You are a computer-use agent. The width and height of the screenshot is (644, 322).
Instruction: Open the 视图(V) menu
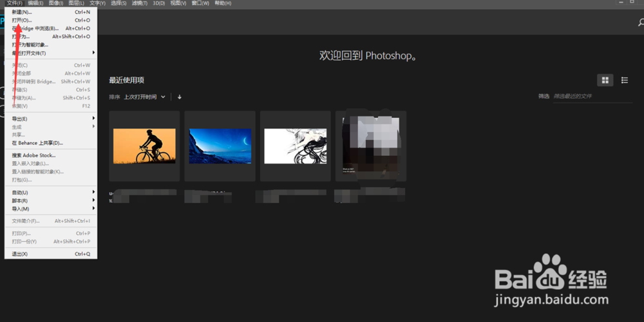tap(178, 3)
